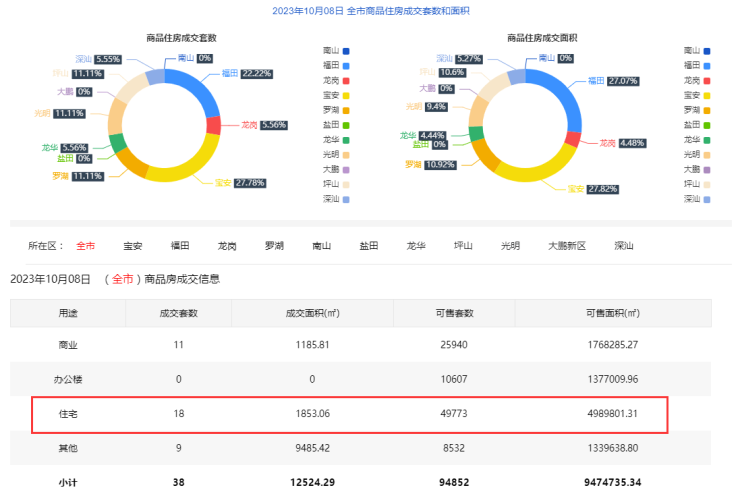
Task: Switch to 大鹏新区 district tab
Action: (567, 245)
